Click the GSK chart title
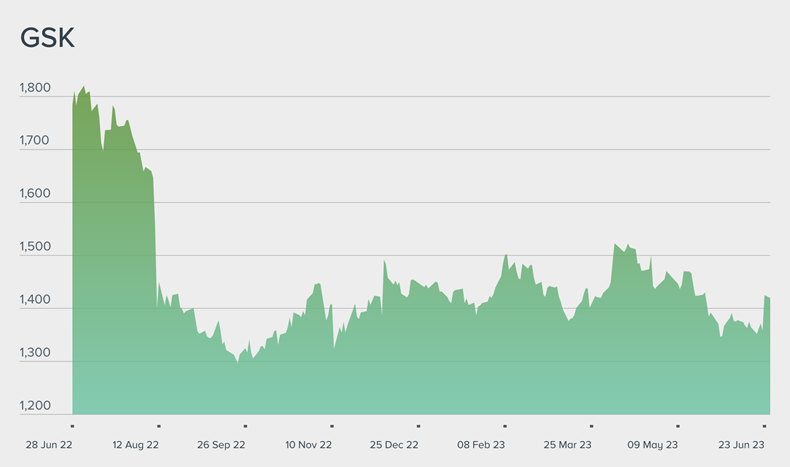Viewport: 790px width, 467px height. coord(48,39)
